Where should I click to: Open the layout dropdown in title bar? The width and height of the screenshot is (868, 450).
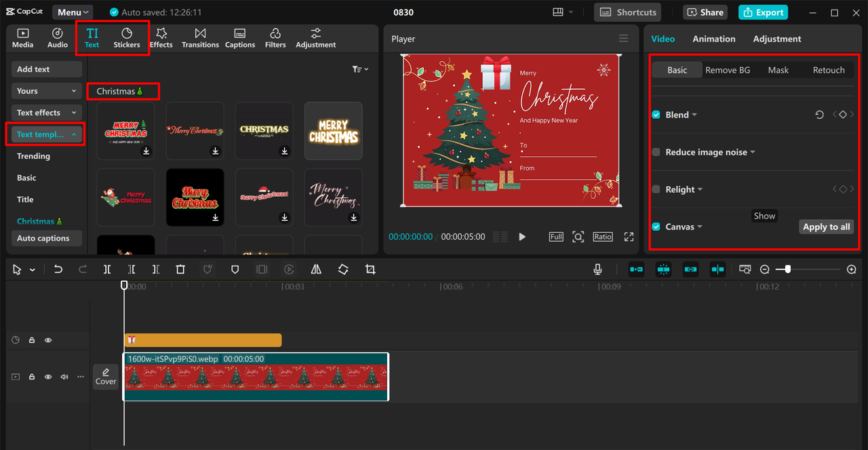(x=563, y=12)
